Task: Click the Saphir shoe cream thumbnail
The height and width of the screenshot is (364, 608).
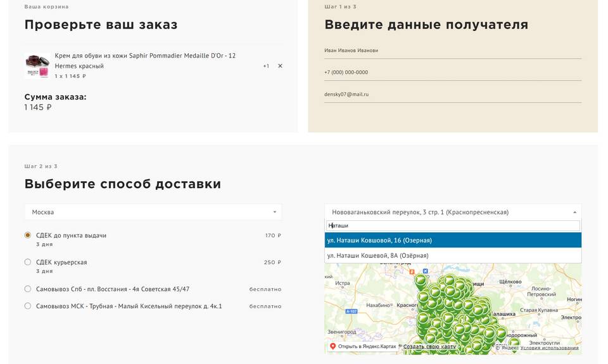Action: point(37,66)
